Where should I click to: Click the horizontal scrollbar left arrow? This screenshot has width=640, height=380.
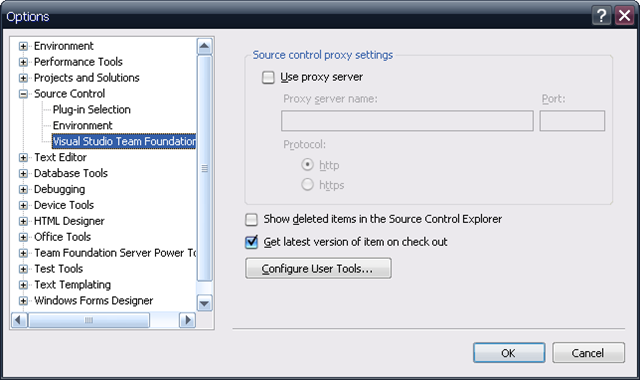point(19,320)
